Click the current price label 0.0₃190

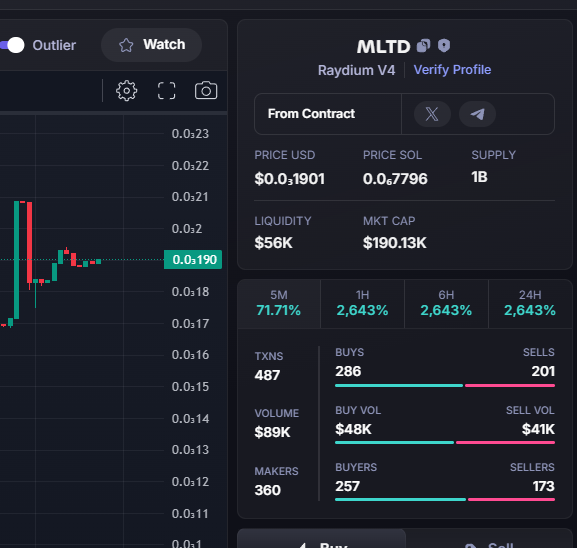193,259
